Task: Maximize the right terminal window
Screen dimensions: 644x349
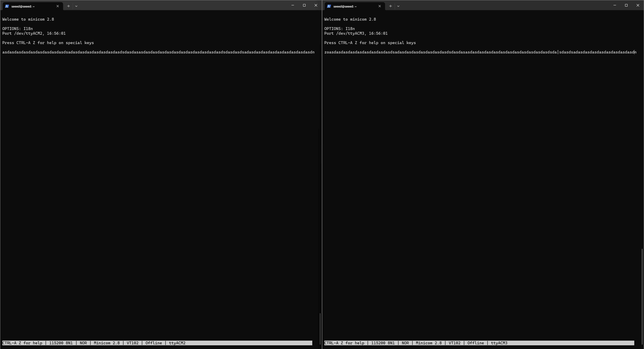Action: click(626, 5)
